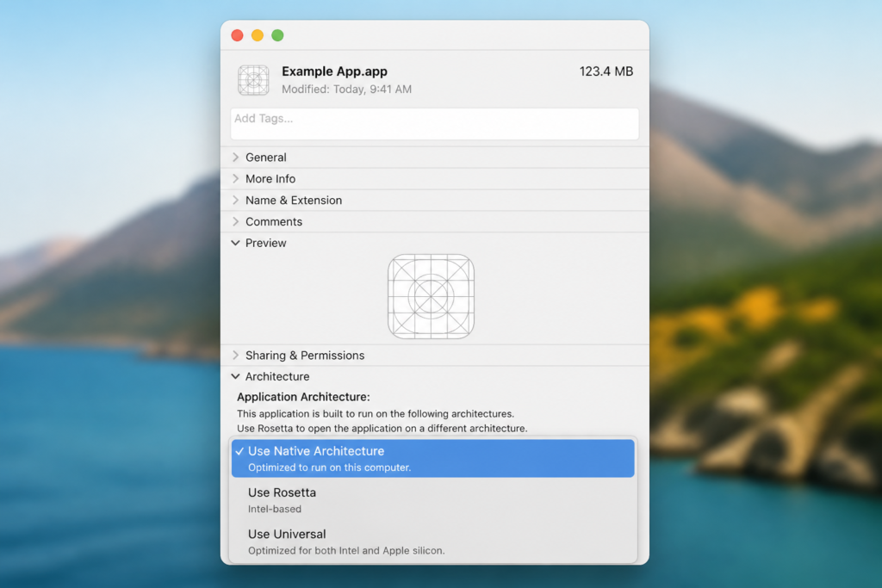The height and width of the screenshot is (588, 882).
Task: Zoom window with the green button
Action: [x=277, y=35]
